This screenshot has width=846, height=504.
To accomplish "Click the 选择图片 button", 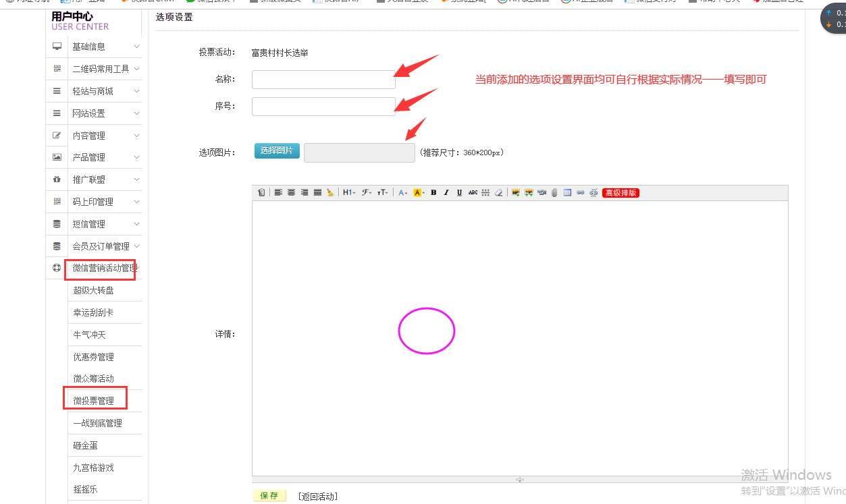I will click(x=277, y=150).
